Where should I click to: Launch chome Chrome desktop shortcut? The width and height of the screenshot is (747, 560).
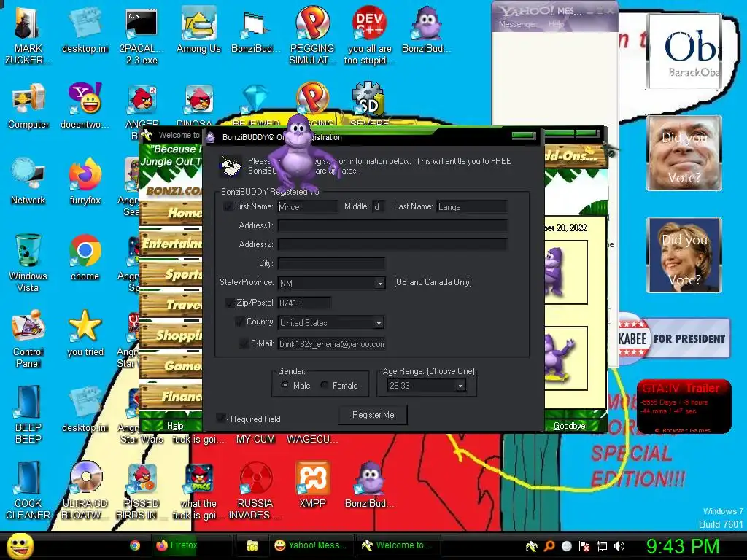tap(85, 257)
